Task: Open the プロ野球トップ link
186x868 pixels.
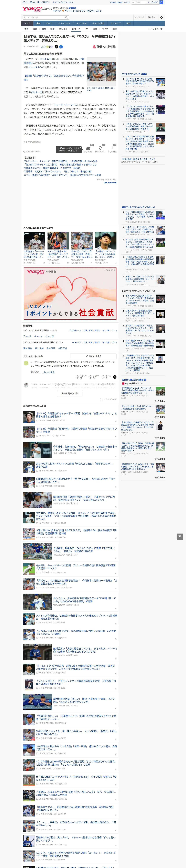Action: click(75, 331)
